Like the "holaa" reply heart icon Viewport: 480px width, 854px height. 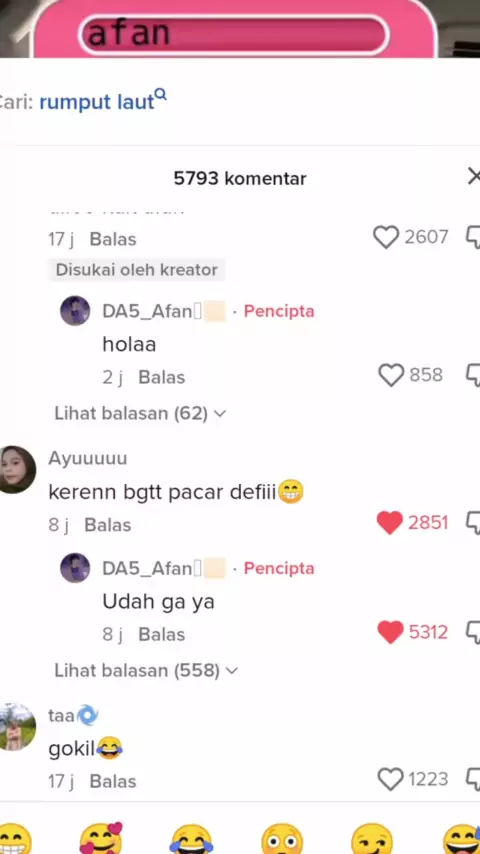(391, 375)
